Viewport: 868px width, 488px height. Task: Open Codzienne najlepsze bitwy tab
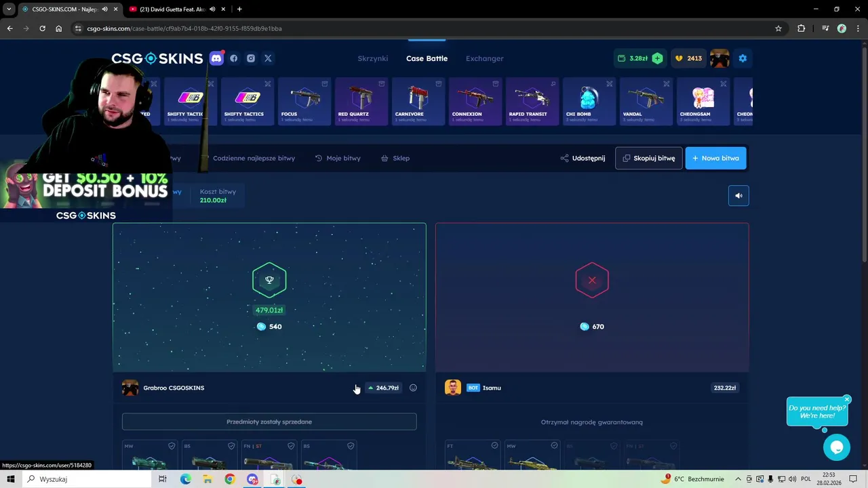point(254,158)
